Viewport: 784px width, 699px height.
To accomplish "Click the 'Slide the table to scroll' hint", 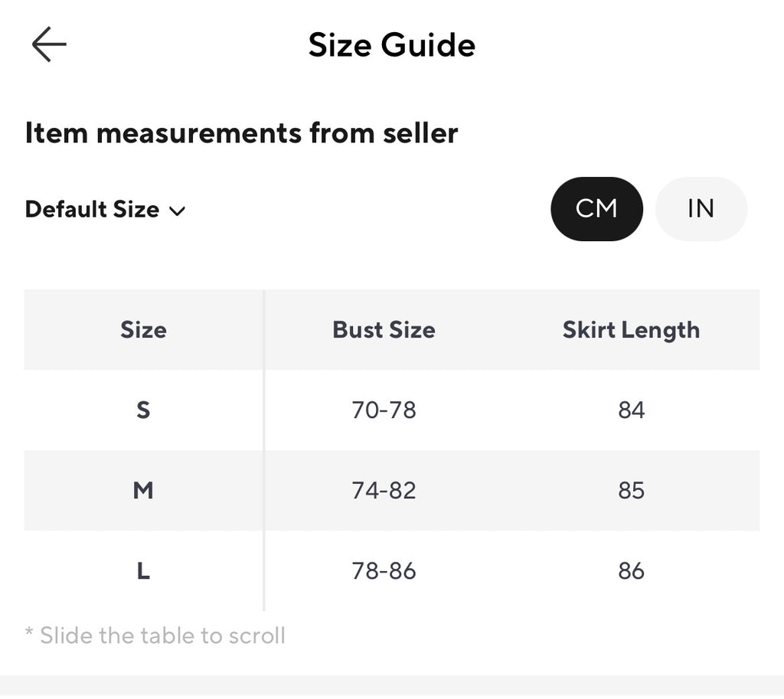I will [155, 635].
